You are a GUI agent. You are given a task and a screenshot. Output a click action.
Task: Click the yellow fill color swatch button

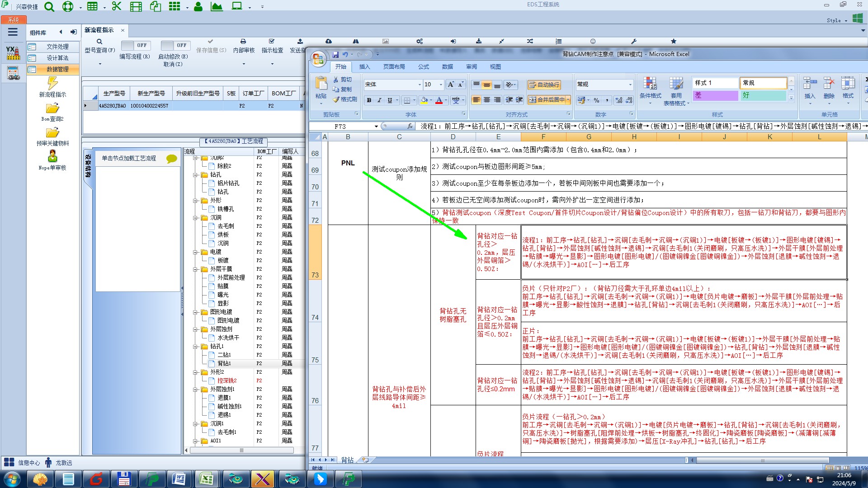click(x=424, y=100)
